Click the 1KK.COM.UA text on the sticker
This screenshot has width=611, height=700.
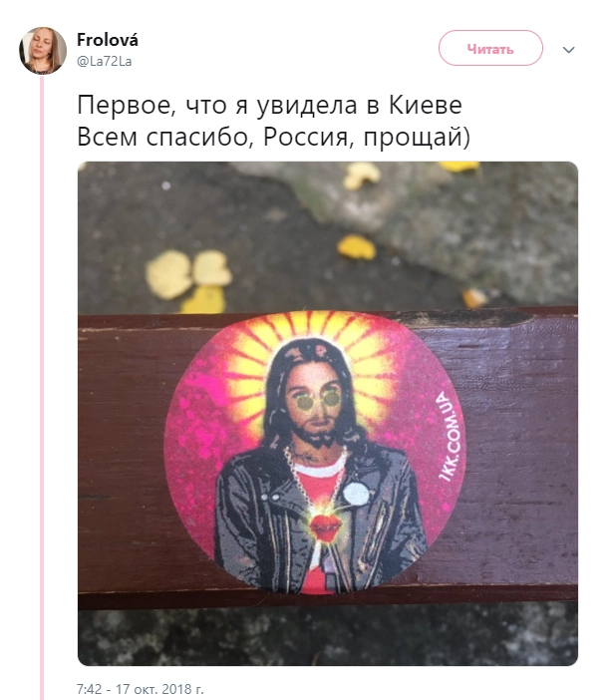click(451, 437)
